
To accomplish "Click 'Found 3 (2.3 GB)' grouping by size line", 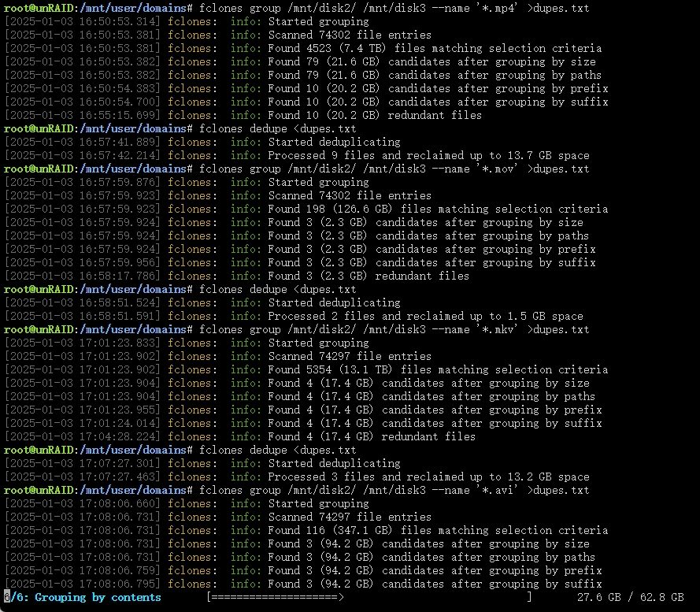I will click(x=294, y=222).
